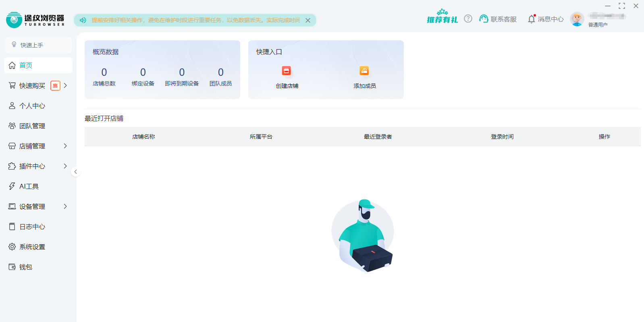Expand the 插件中心 submenu
Screen dimensions: 644x322
pyautogui.click(x=65, y=166)
